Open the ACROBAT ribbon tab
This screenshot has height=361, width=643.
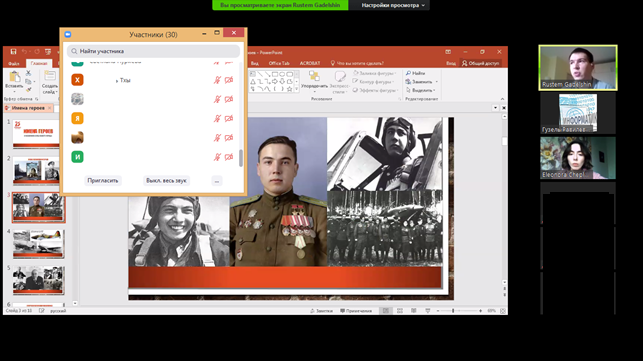pyautogui.click(x=310, y=63)
